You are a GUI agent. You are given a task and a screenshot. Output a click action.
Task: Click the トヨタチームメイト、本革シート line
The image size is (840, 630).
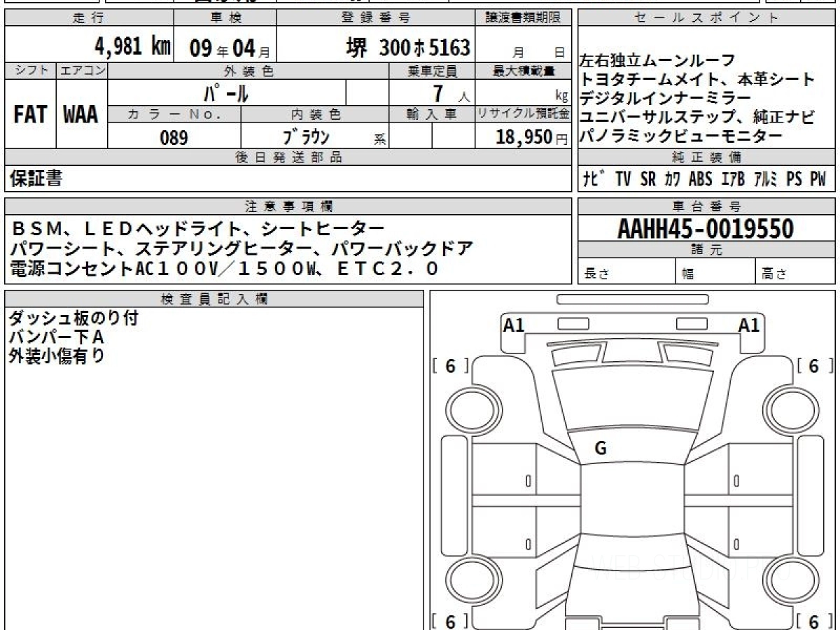pyautogui.click(x=698, y=79)
